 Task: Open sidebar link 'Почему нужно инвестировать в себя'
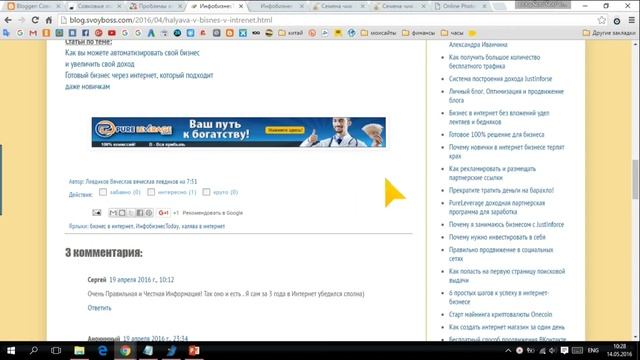pos(497,237)
